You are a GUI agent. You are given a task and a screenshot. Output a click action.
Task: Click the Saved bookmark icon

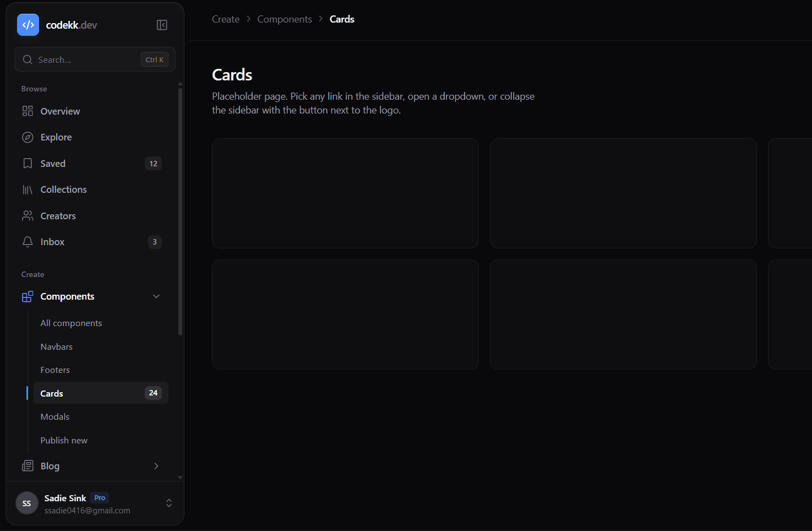point(28,164)
